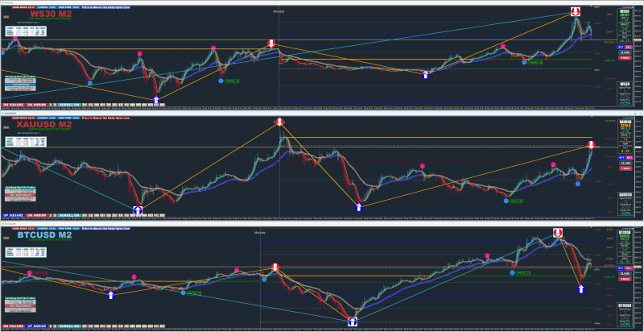Click SELL on the BTCUSD chart
The image size is (644, 332).
[629, 268]
